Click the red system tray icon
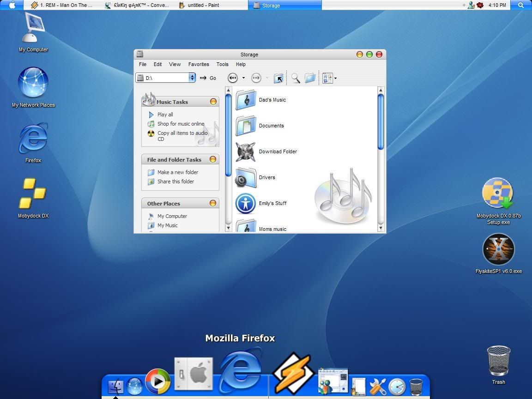Image resolution: width=532 pixels, height=399 pixels. click(480, 5)
